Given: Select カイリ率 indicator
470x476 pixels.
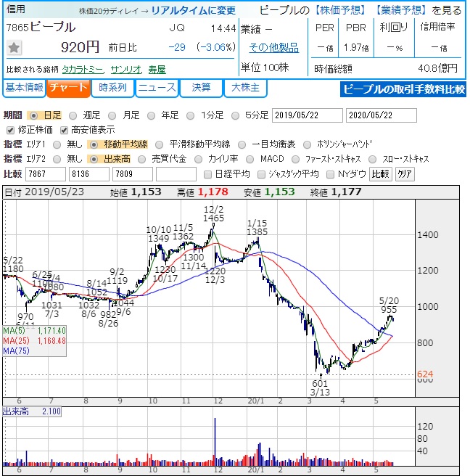Looking at the screenshot, I should click(x=198, y=160).
